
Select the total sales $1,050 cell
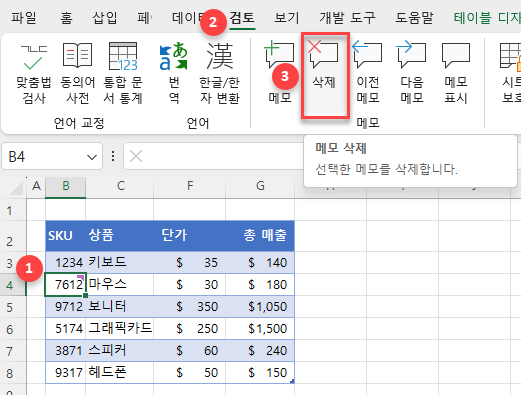point(260,307)
